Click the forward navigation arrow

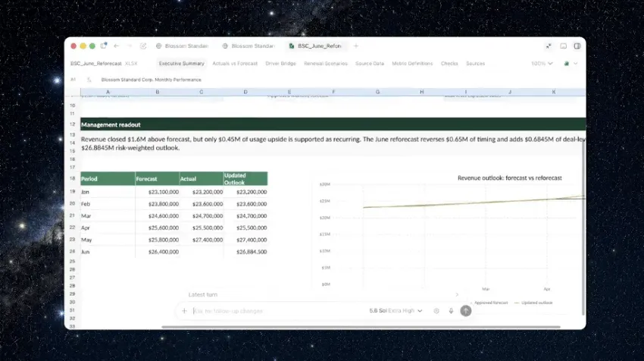pyautogui.click(x=130, y=46)
